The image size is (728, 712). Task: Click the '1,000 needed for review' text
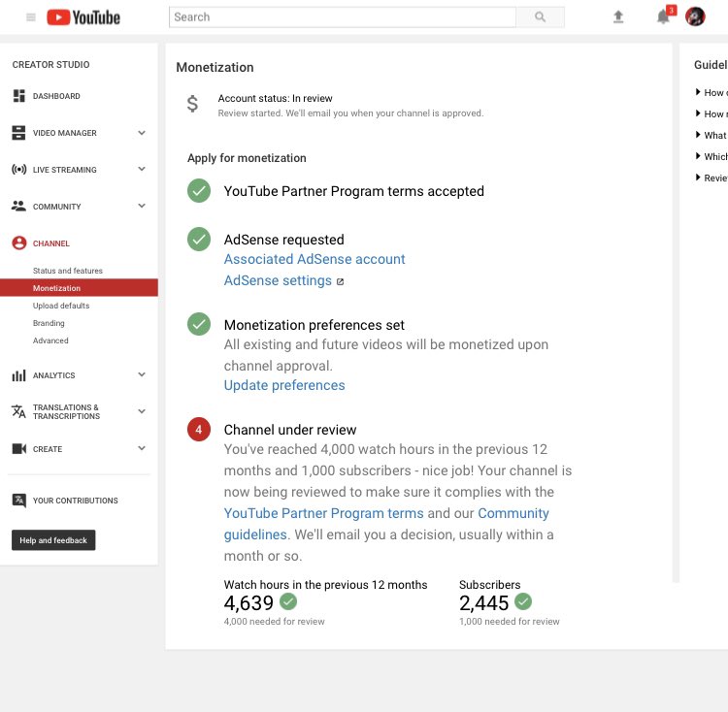[x=510, y=622]
